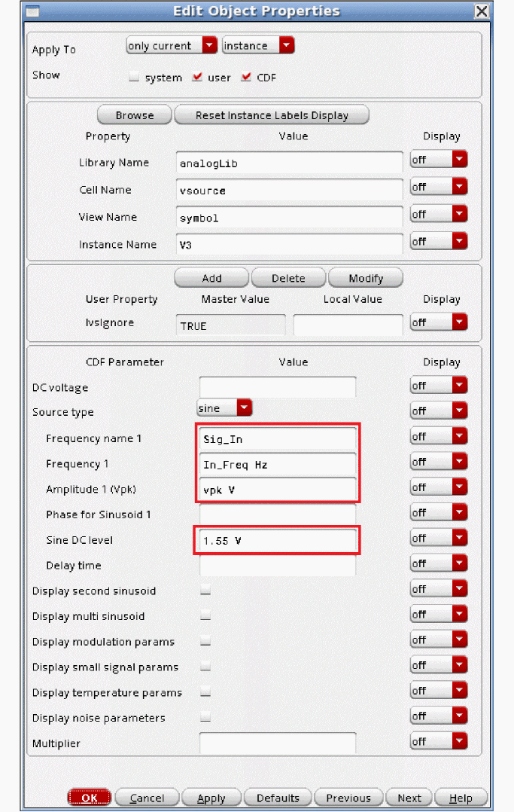Enable Display modulation params checkbox
This screenshot has width=514, height=812.
(205, 640)
